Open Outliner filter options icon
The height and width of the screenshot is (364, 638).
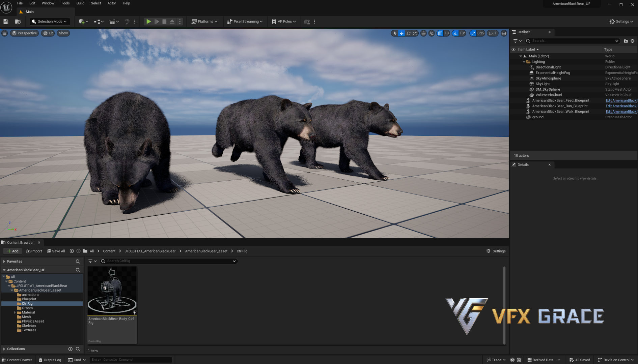coord(517,41)
